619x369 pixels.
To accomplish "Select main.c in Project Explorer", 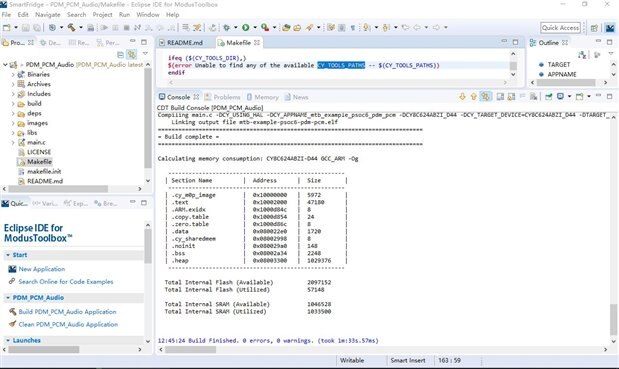I will point(36,142).
